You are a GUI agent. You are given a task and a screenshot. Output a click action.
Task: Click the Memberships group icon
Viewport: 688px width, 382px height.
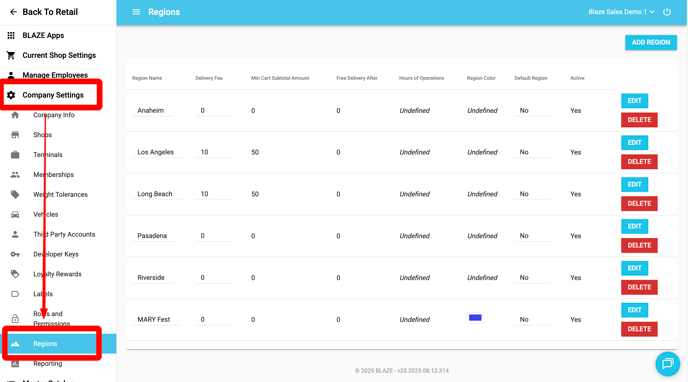pos(15,175)
